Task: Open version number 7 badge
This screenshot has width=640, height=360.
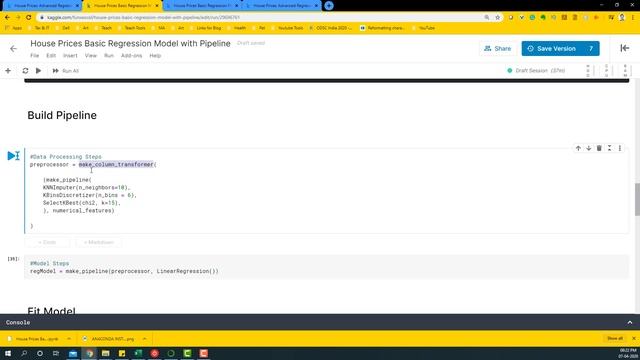Action: [591, 48]
